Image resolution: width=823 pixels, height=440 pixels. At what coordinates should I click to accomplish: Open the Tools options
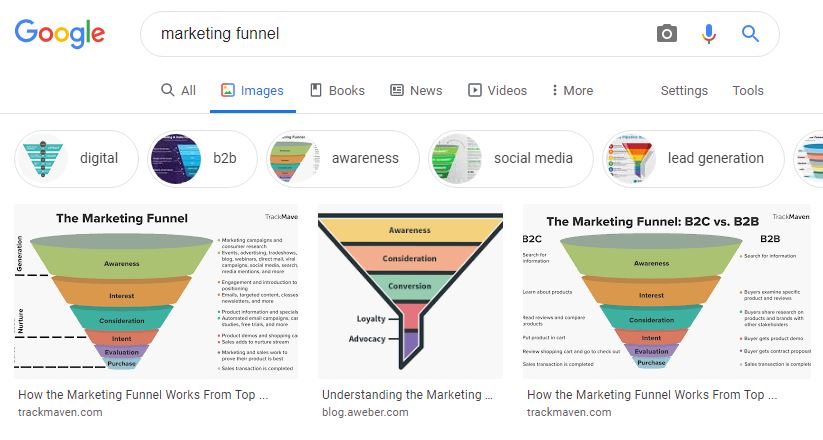(748, 90)
